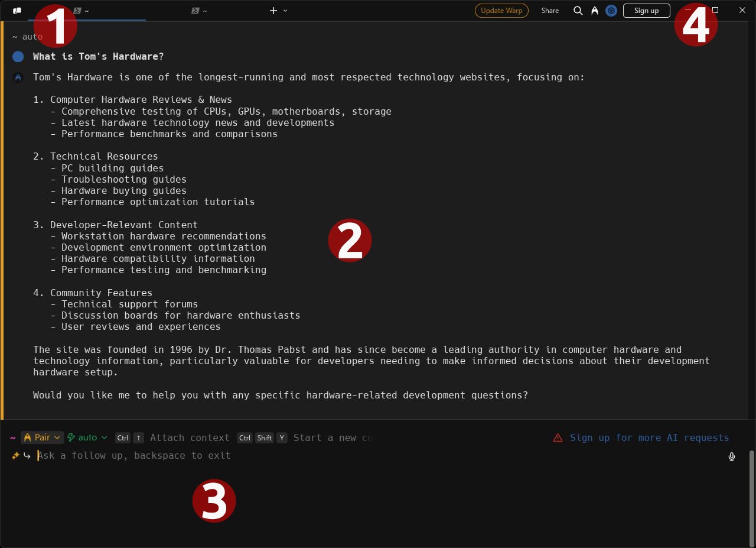Switch to the second terminal tab

pos(205,11)
